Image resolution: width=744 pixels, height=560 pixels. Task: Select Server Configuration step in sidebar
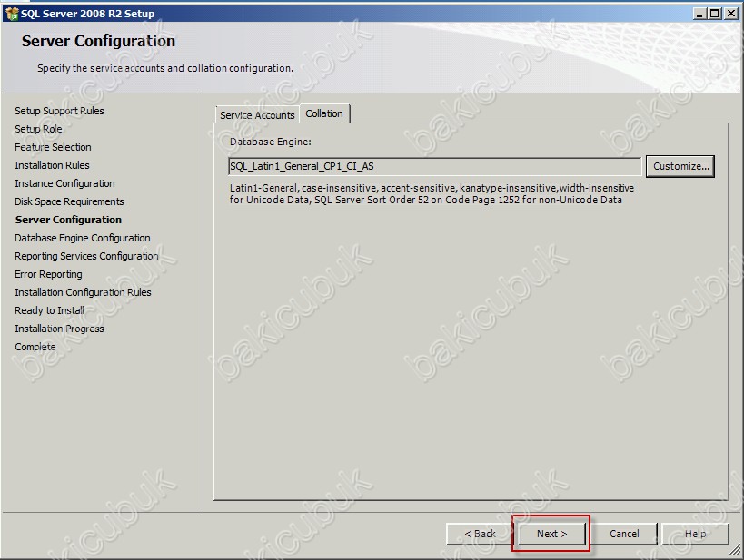click(68, 220)
